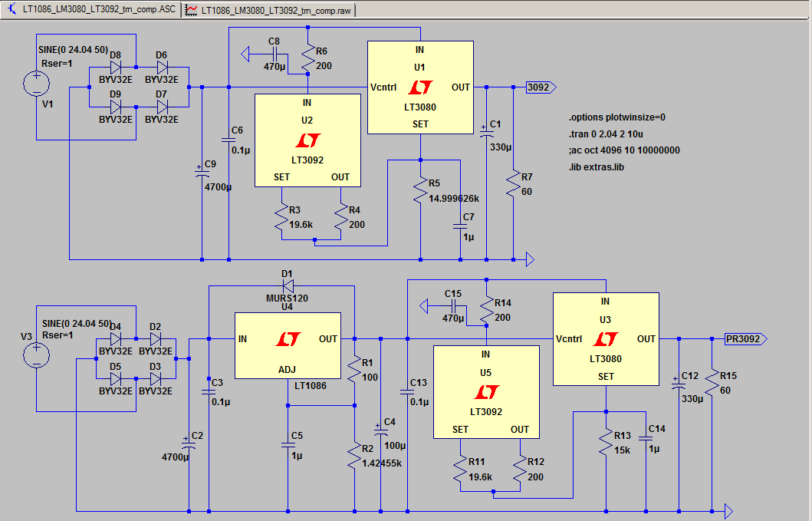The image size is (812, 521).
Task: Select diode D3 in lower bridge
Action: click(x=156, y=379)
